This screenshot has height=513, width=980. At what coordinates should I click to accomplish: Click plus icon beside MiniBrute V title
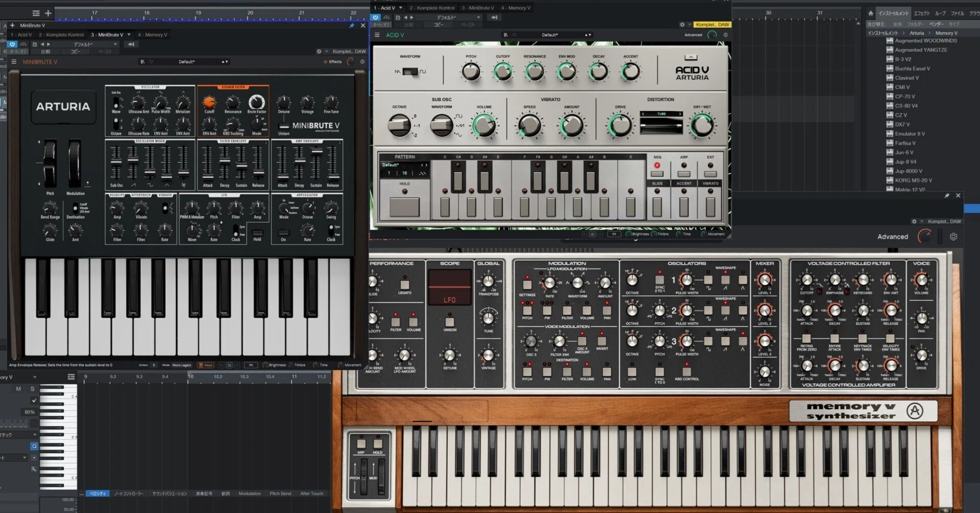click(x=12, y=25)
